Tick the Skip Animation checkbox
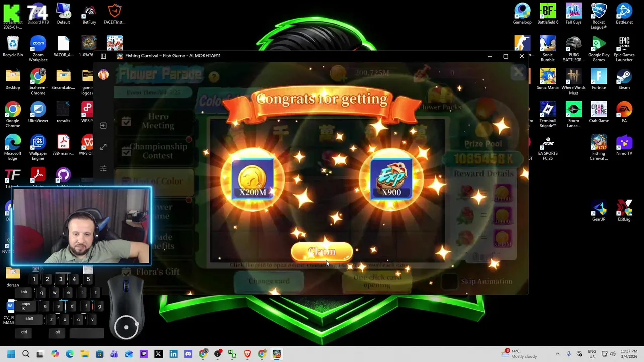The height and width of the screenshot is (362, 644). pos(449,281)
